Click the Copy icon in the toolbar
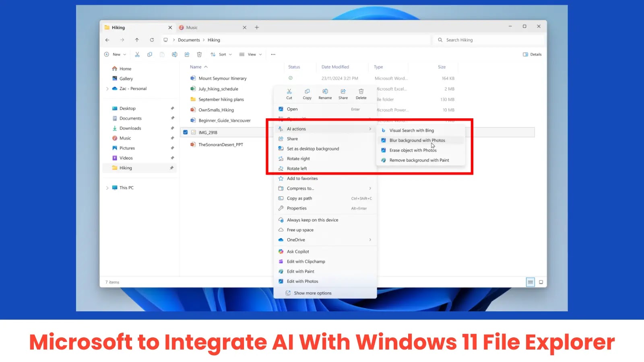 [x=150, y=54]
